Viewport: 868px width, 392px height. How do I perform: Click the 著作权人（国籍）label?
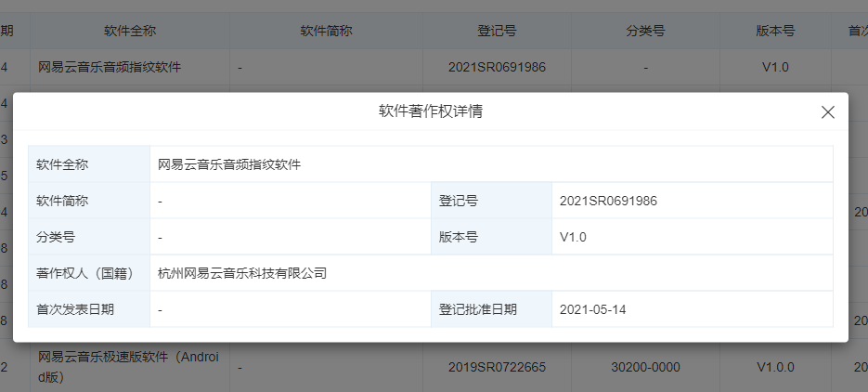click(85, 273)
